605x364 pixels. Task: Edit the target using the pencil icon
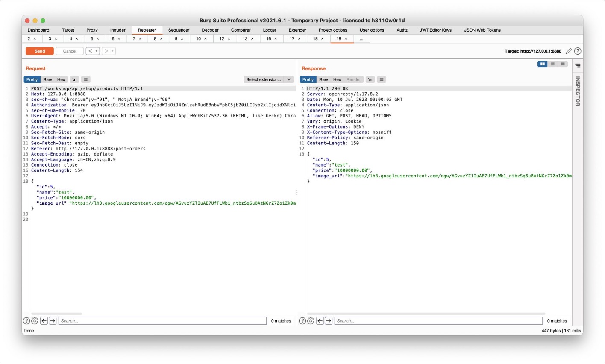point(569,51)
